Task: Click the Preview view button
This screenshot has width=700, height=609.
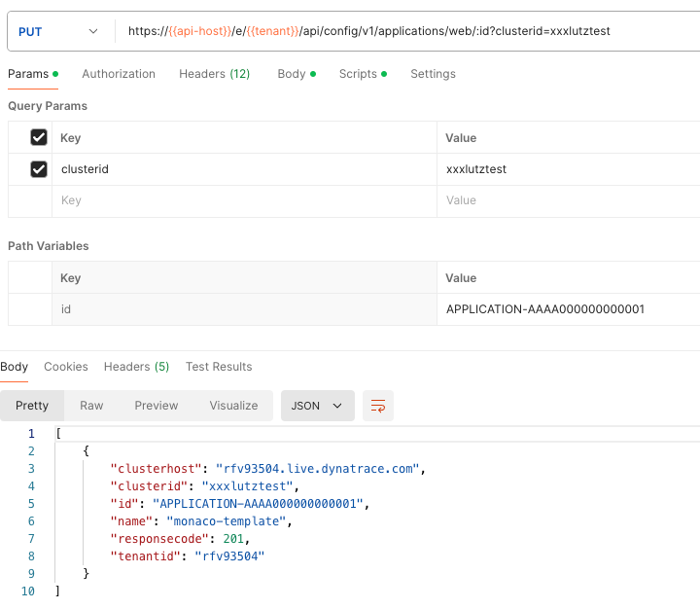Action: [157, 406]
